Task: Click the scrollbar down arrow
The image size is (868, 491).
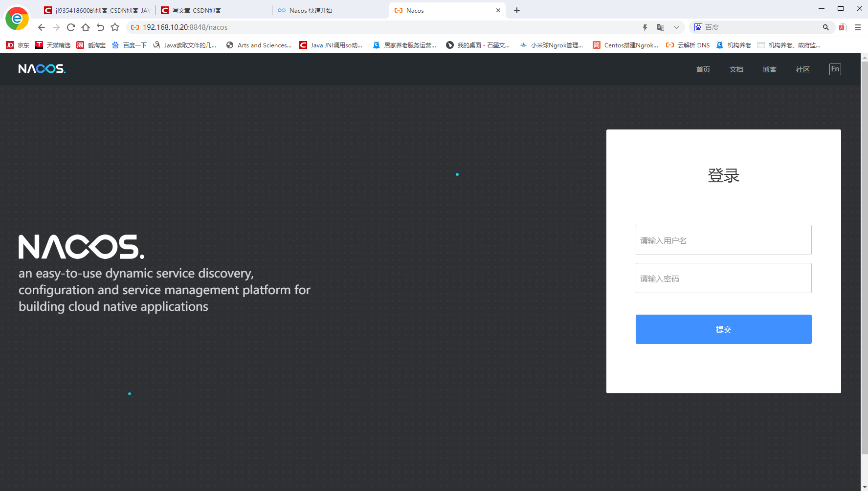Action: (x=864, y=487)
